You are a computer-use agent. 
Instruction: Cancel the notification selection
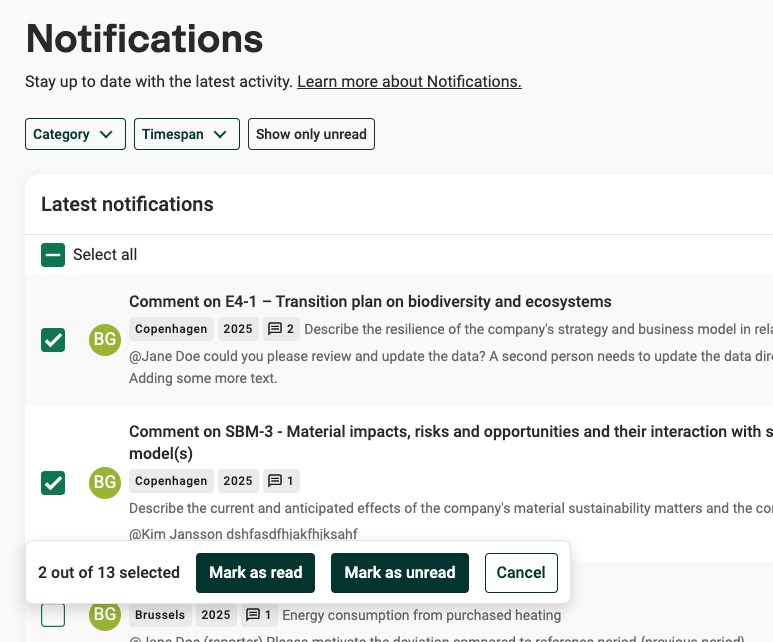pos(521,573)
